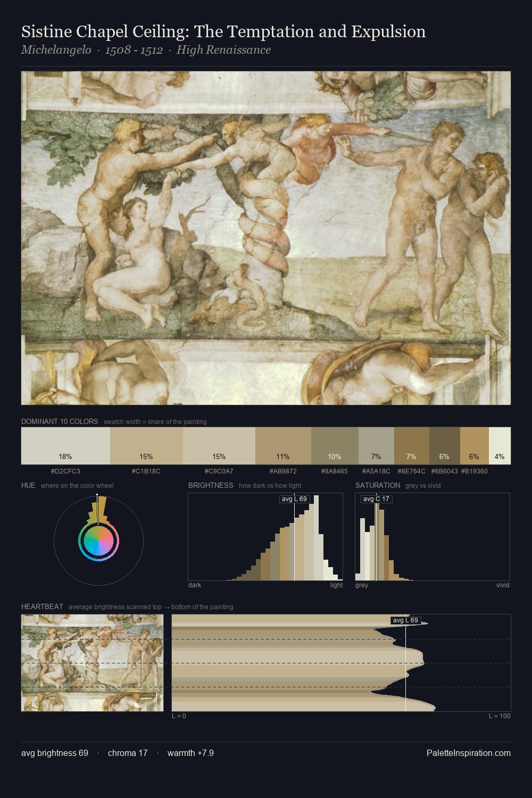This screenshot has height=798, width=532.
Task: Select the palest 4% swatch
Action: pos(500,446)
